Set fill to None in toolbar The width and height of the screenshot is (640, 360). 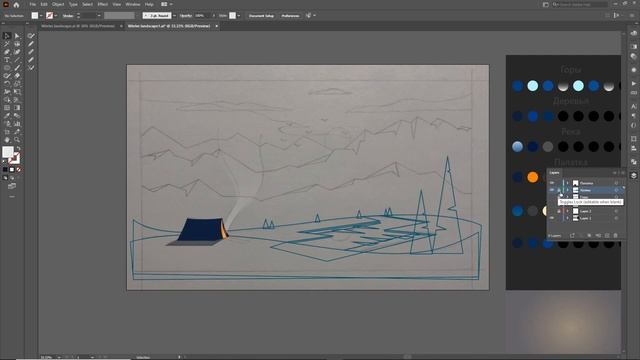point(19,169)
